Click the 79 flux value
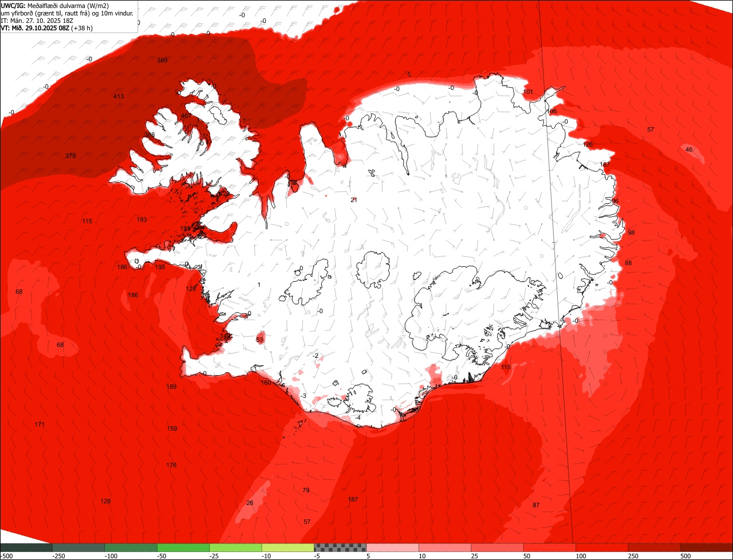The width and height of the screenshot is (733, 560). tap(306, 490)
